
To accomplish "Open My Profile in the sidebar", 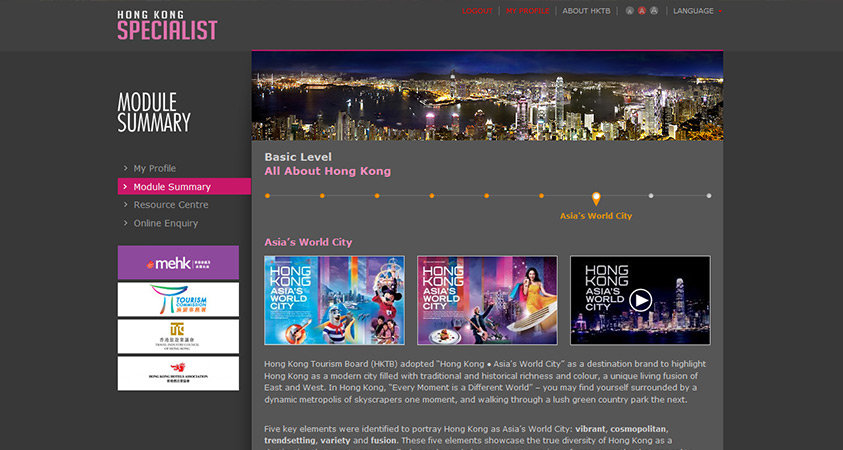I will point(154,168).
